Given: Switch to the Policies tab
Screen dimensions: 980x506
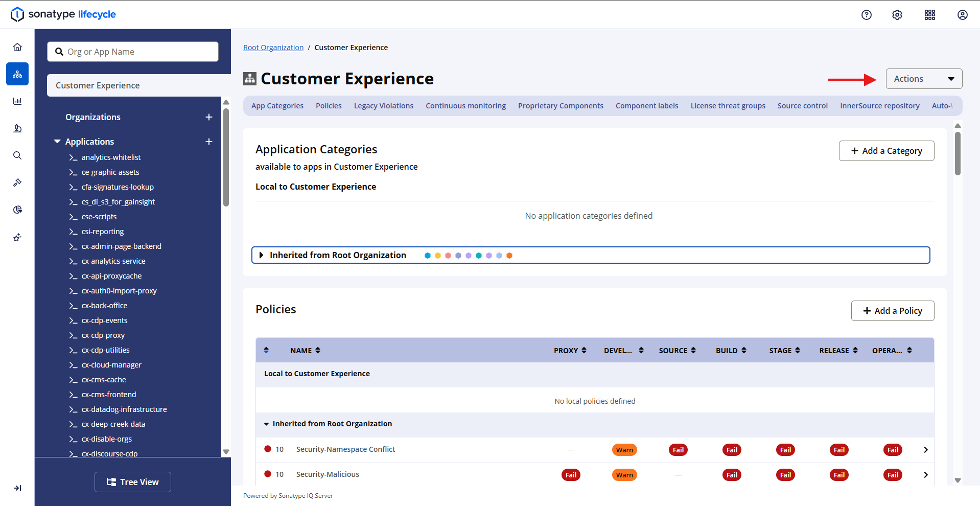Looking at the screenshot, I should 329,106.
